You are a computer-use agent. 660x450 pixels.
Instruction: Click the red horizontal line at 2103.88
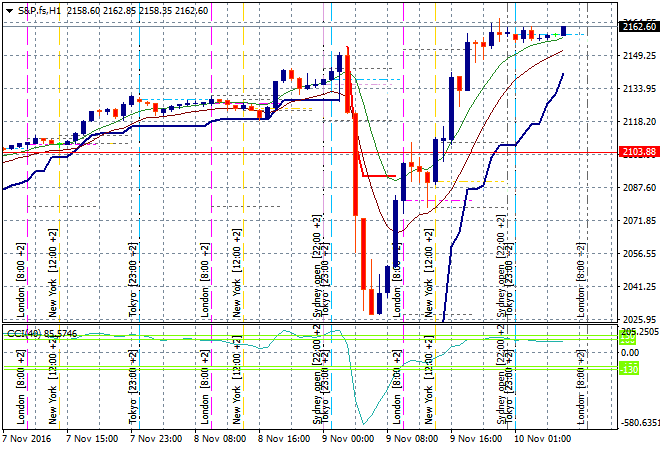[310, 153]
